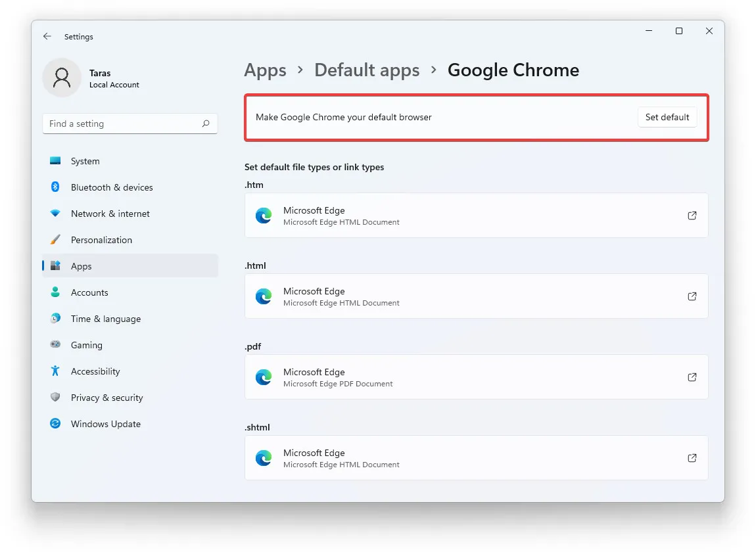
Task: Click the Microsoft Edge icon beside .htm
Action: coord(264,215)
